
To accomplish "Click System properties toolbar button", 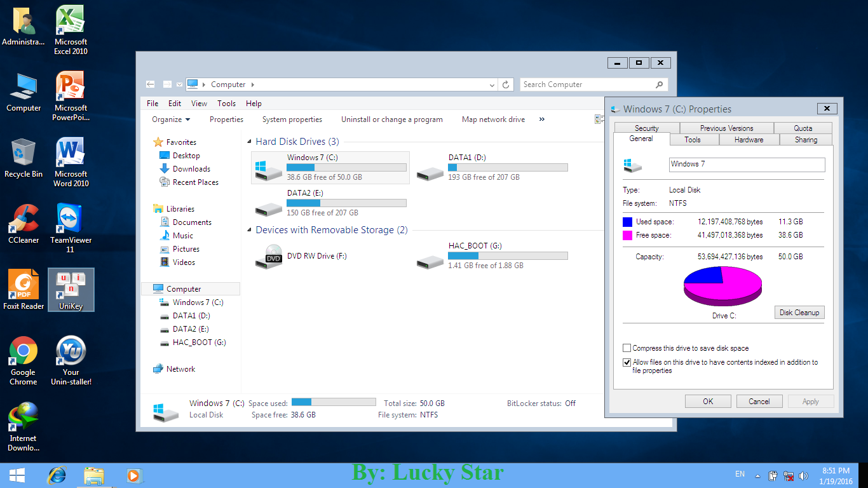I will point(292,119).
